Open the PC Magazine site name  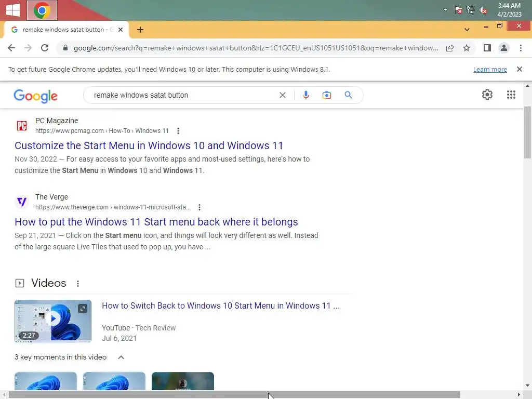57,121
